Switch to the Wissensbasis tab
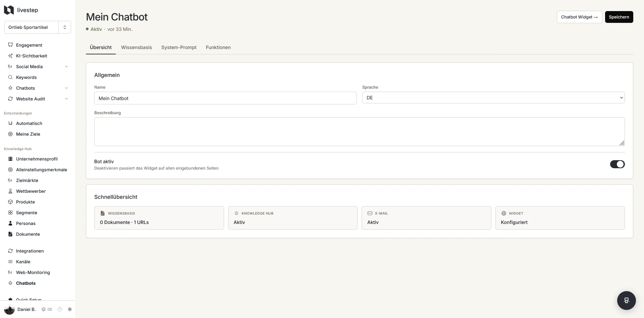The height and width of the screenshot is (318, 644). point(137,47)
